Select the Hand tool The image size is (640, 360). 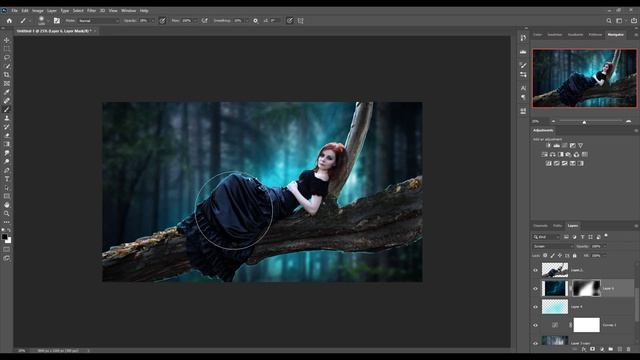(x=7, y=205)
